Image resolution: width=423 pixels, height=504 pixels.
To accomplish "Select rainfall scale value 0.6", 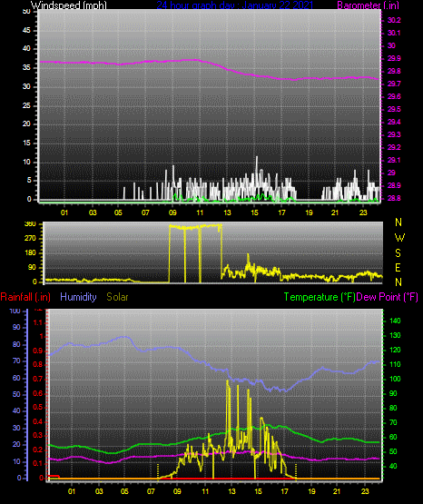I will click(38, 393).
